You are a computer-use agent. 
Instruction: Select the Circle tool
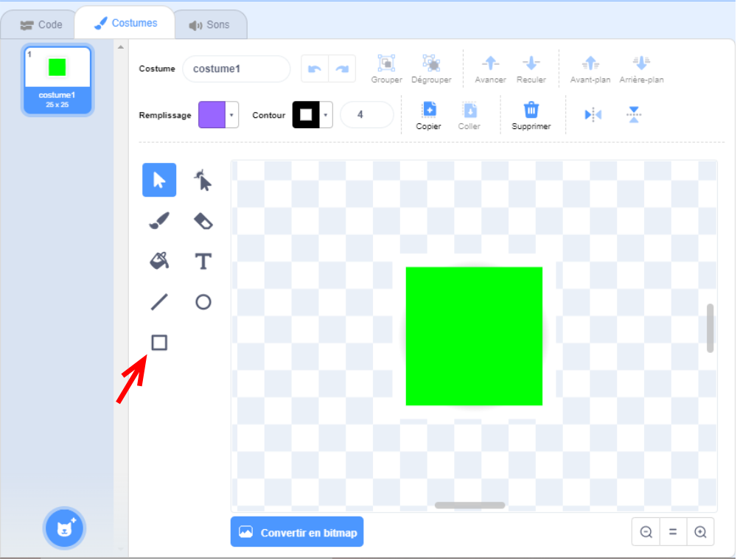(203, 301)
